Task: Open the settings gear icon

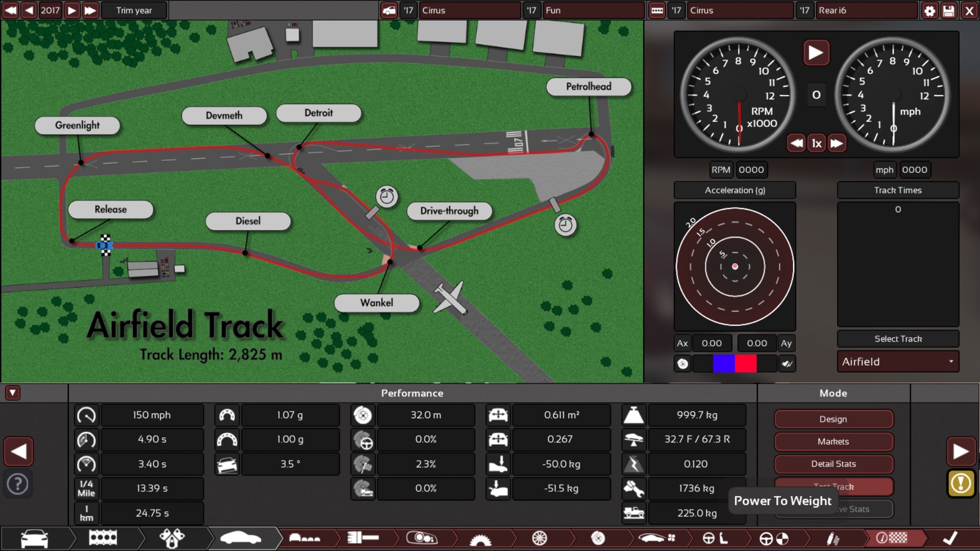Action: (x=929, y=11)
